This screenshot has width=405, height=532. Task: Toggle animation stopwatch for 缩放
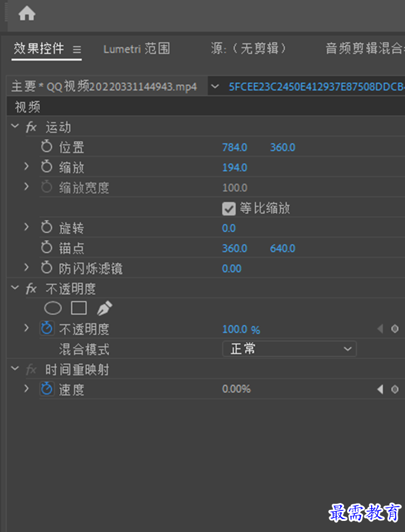point(47,167)
